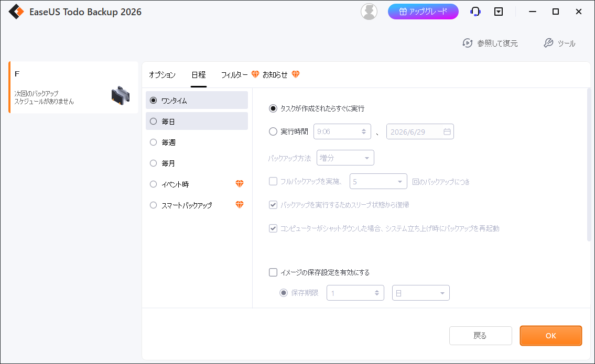Open the headset support icon
Image resolution: width=595 pixels, height=364 pixels.
tap(475, 12)
